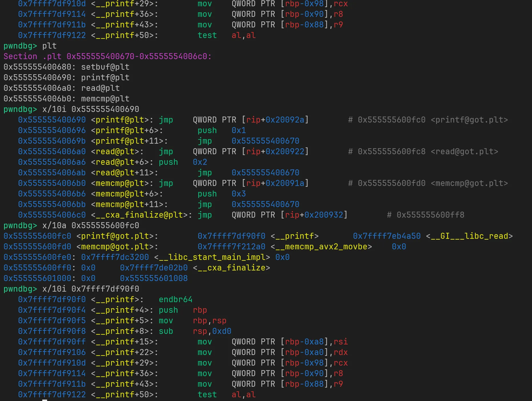Click the address '0x555555601000:'
The width and height of the screenshot is (532, 401).
coord(40,278)
